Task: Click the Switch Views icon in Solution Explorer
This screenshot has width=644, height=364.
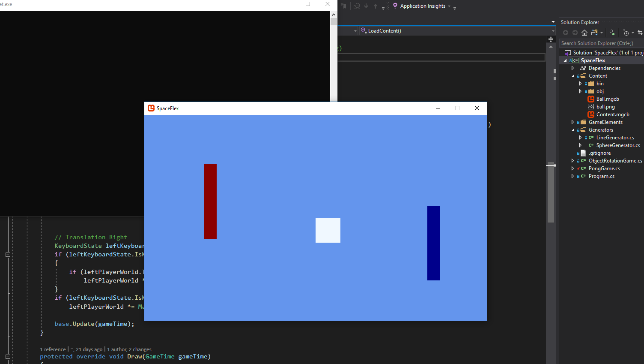Action: [640, 33]
